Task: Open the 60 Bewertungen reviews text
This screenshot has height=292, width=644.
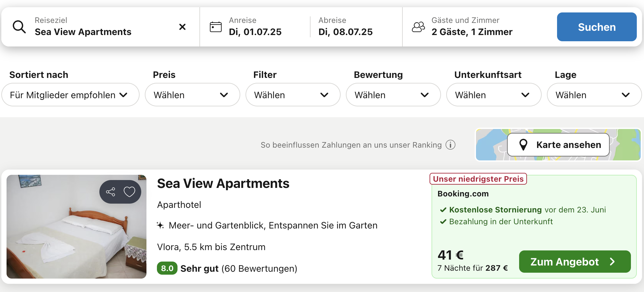Action: [x=260, y=268]
